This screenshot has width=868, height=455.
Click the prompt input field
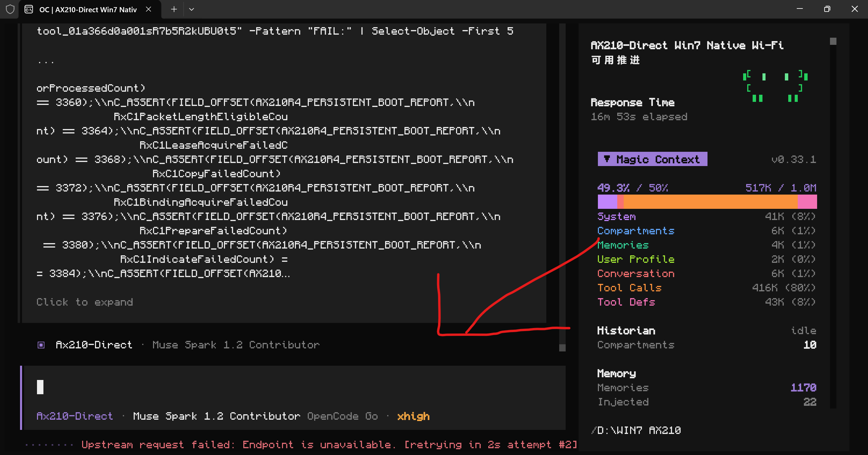coord(295,387)
